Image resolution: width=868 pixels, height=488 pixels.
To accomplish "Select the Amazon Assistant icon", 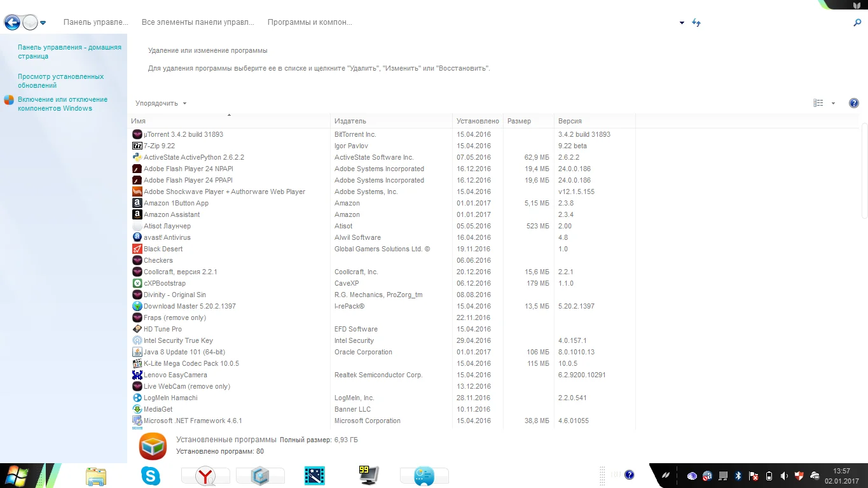I will tap(137, 214).
